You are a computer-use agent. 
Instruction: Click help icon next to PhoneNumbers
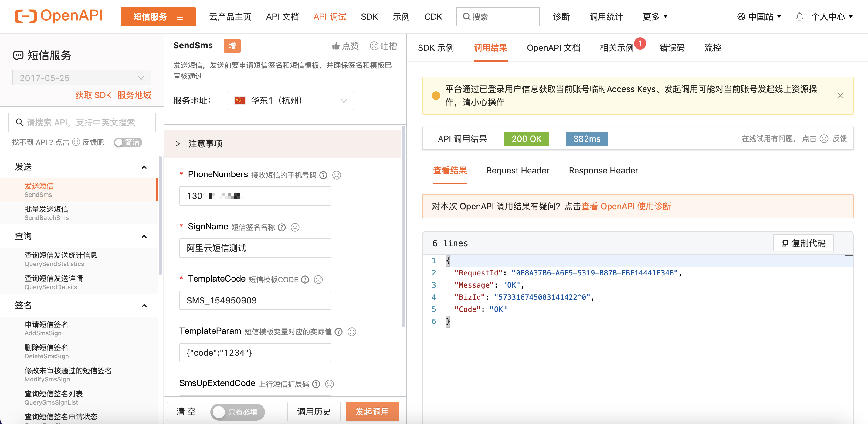click(323, 175)
